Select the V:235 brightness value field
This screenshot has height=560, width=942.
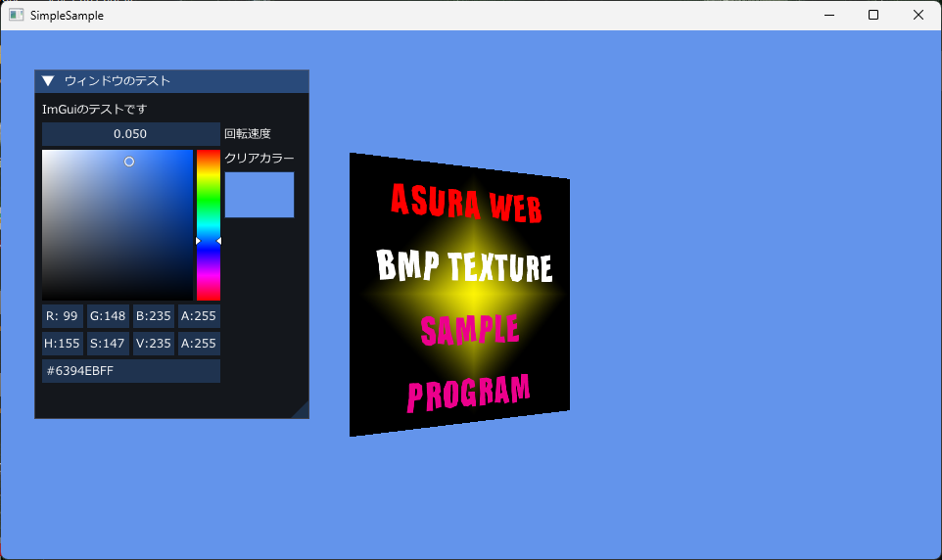click(154, 344)
